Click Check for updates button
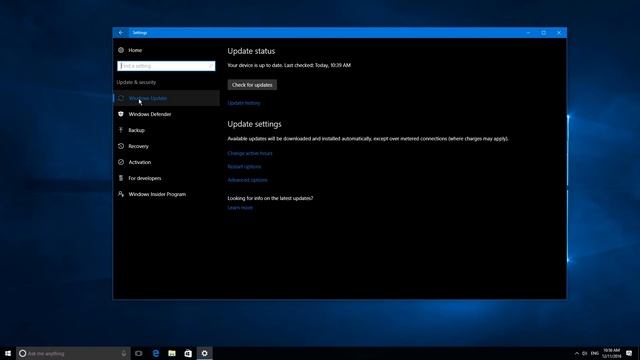Screen dimensions: 640x360 (252, 85)
